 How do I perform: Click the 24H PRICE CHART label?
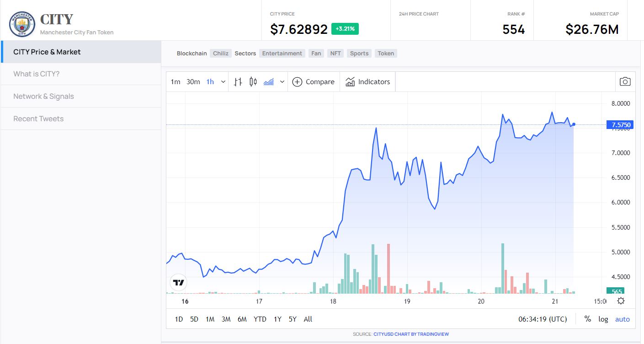click(x=419, y=14)
